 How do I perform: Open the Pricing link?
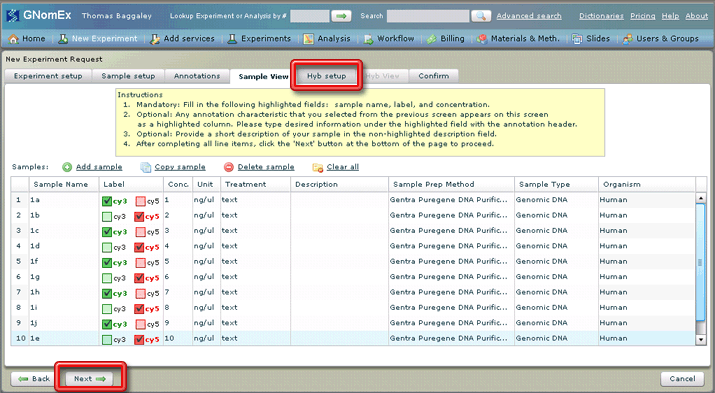click(642, 16)
